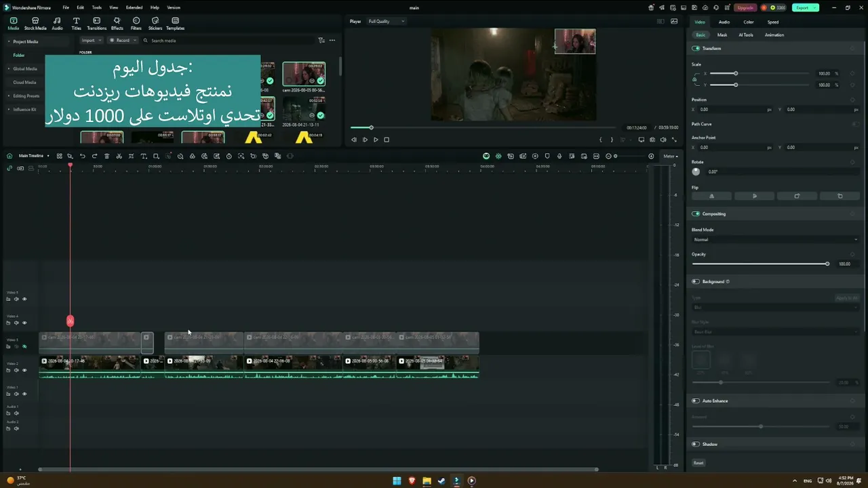Click the Reset button in properties
Image resolution: width=868 pixels, height=488 pixels.
(x=698, y=463)
